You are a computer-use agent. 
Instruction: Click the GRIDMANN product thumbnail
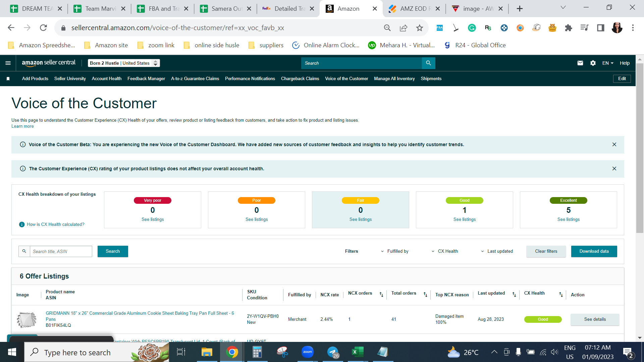(26, 319)
